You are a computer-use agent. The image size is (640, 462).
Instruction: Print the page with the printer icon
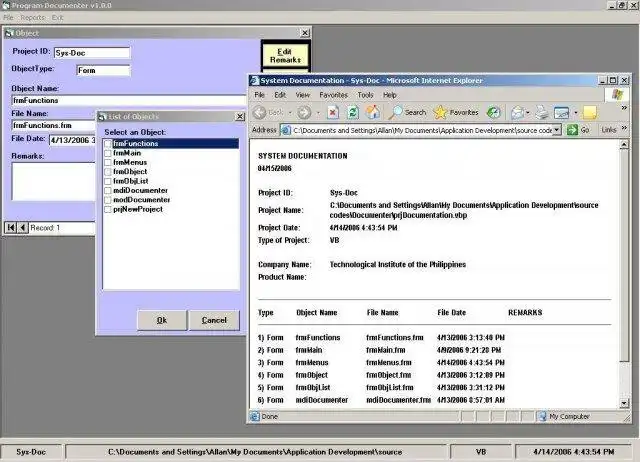point(542,112)
